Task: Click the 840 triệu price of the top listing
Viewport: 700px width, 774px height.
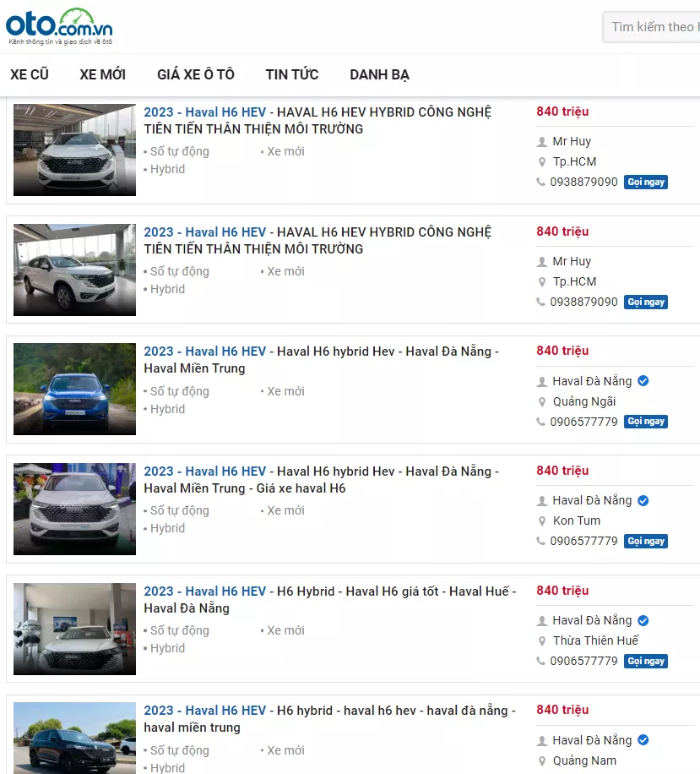Action: click(x=562, y=111)
